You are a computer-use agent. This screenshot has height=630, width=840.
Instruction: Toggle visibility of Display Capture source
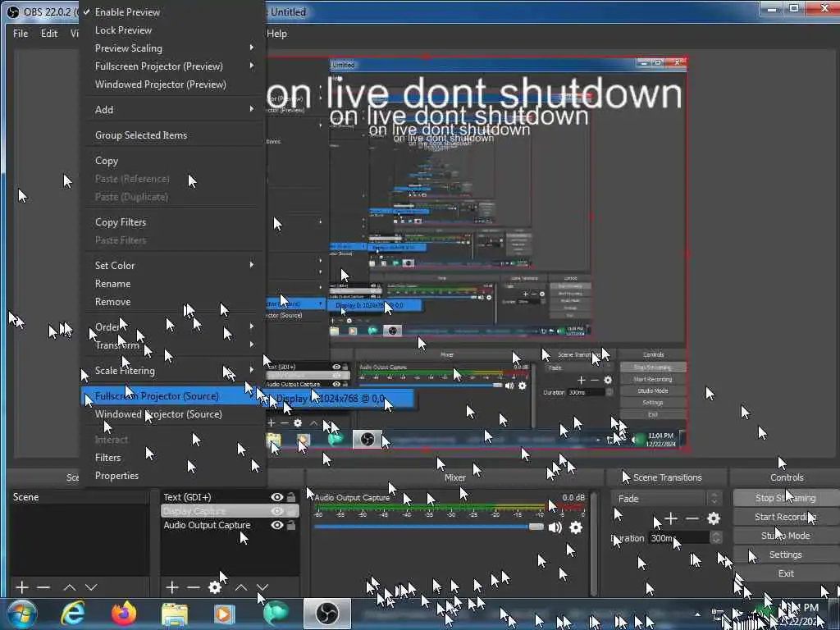click(x=277, y=511)
